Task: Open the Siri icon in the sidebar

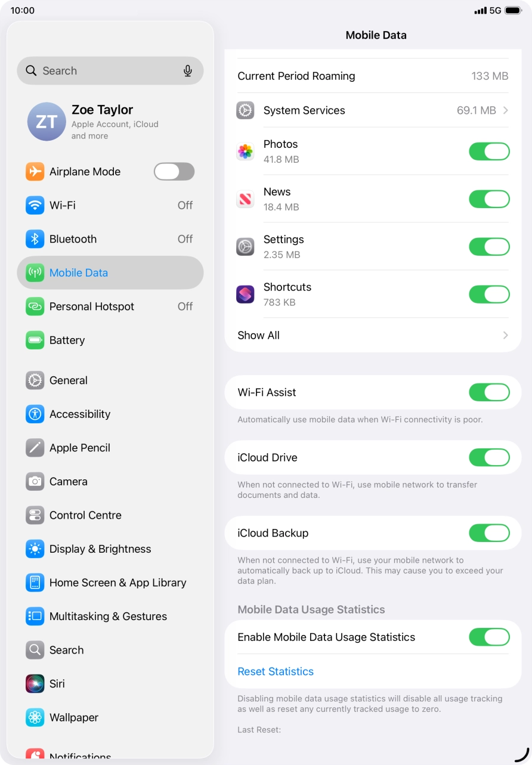Action: [35, 684]
